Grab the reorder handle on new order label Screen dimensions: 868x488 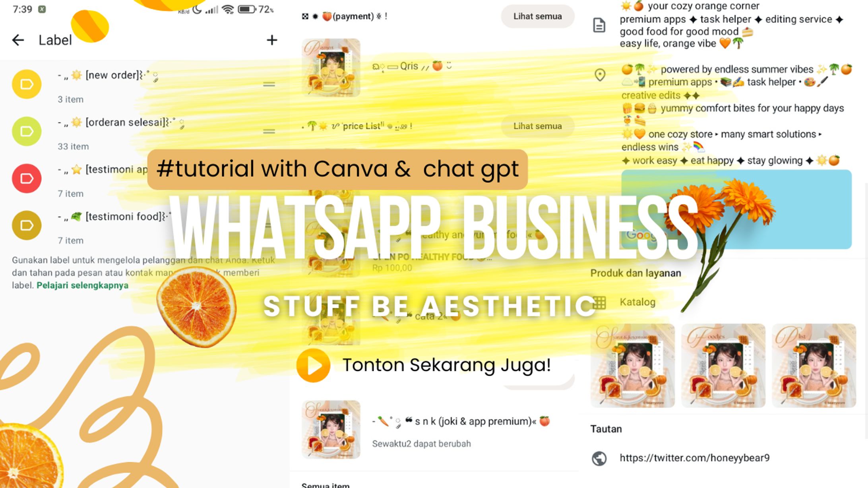269,84
